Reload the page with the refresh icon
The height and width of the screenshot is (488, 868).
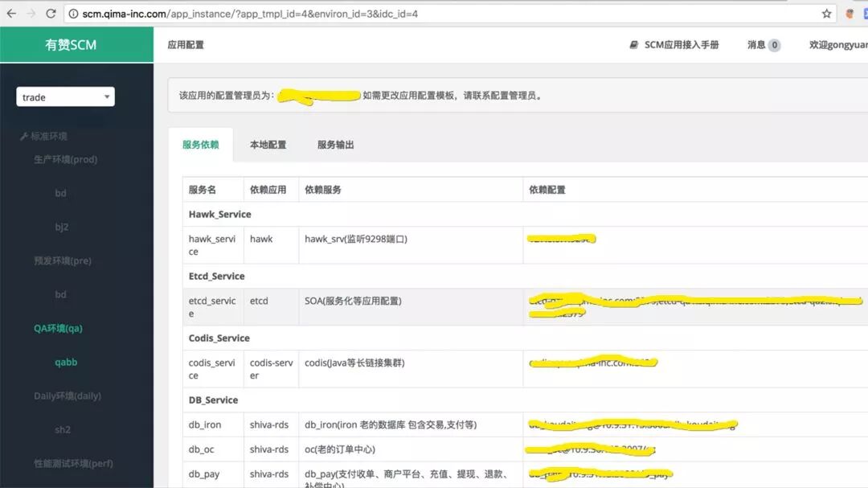(x=51, y=14)
